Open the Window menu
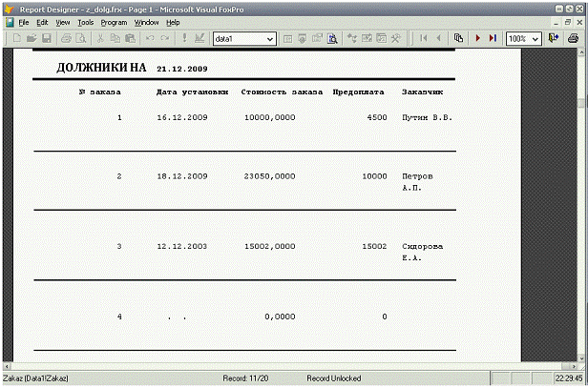The height and width of the screenshot is (388, 588). [146, 22]
